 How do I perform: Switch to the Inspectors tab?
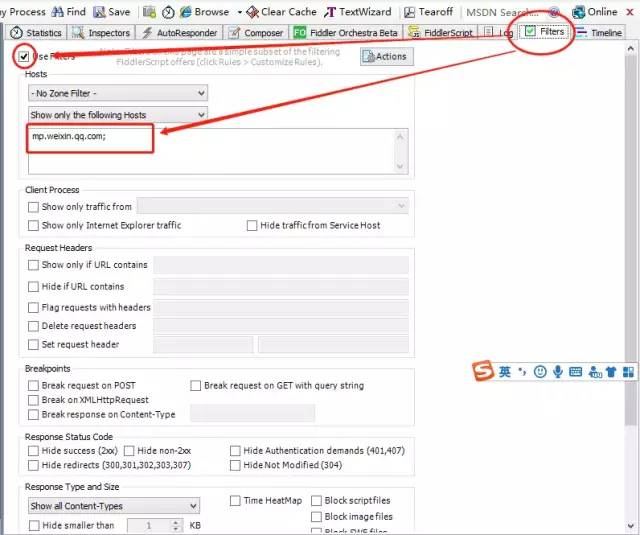click(x=101, y=33)
